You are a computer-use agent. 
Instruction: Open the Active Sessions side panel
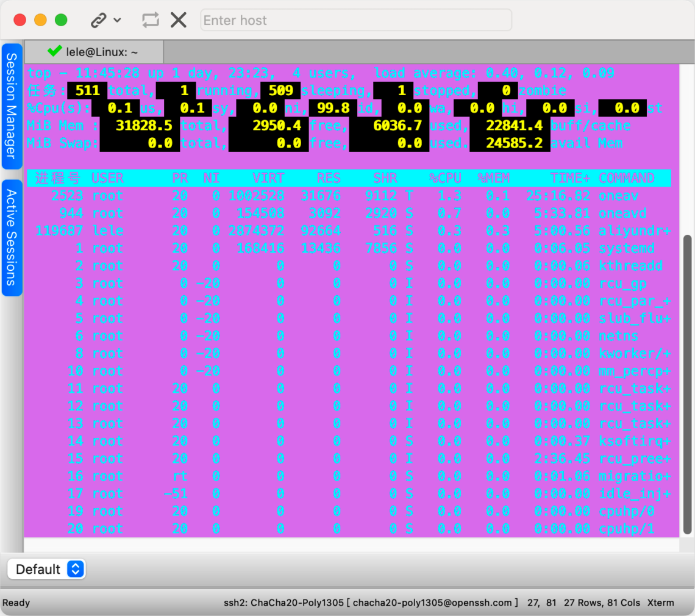(x=12, y=238)
